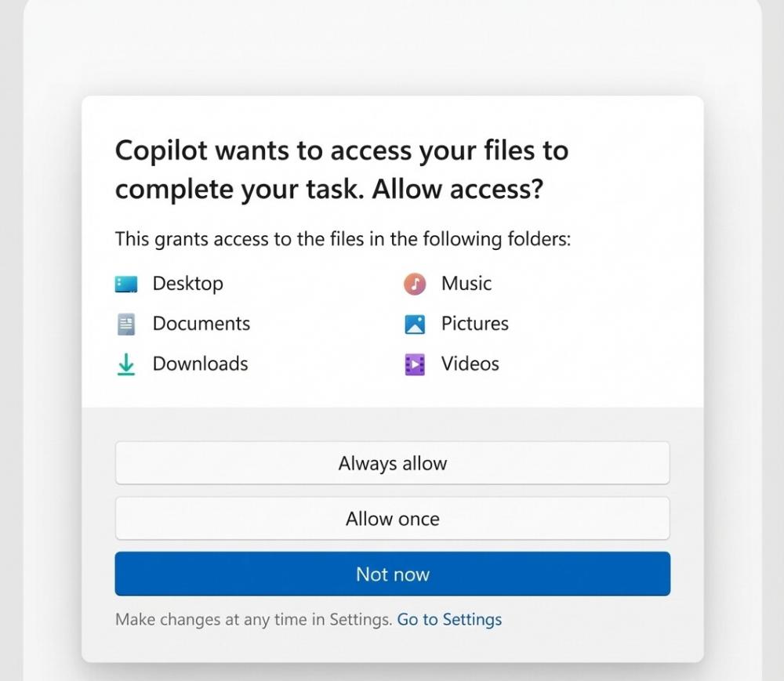Select the Music folder label
784x681 pixels.
coord(466,284)
